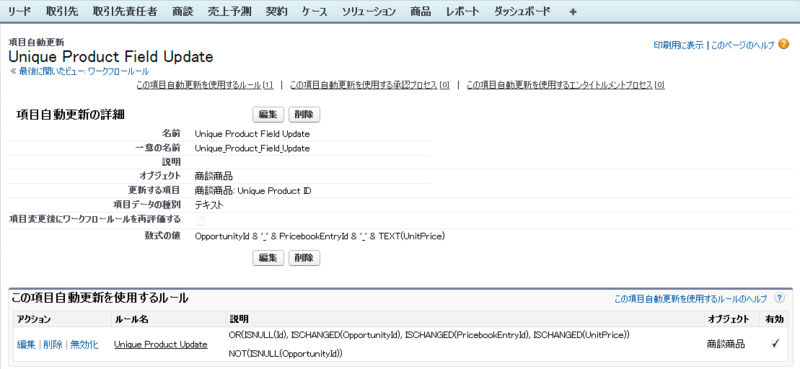Return to last viewed ワークフロールール view

(84, 71)
